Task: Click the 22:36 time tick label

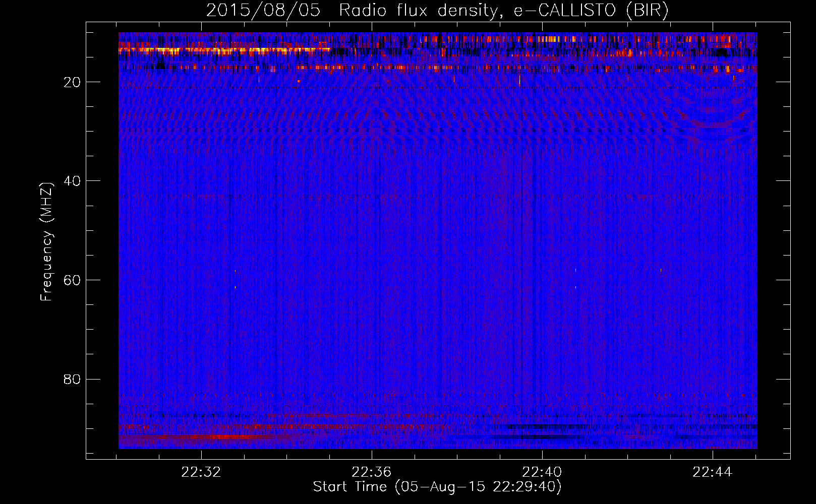Action: coord(372,472)
